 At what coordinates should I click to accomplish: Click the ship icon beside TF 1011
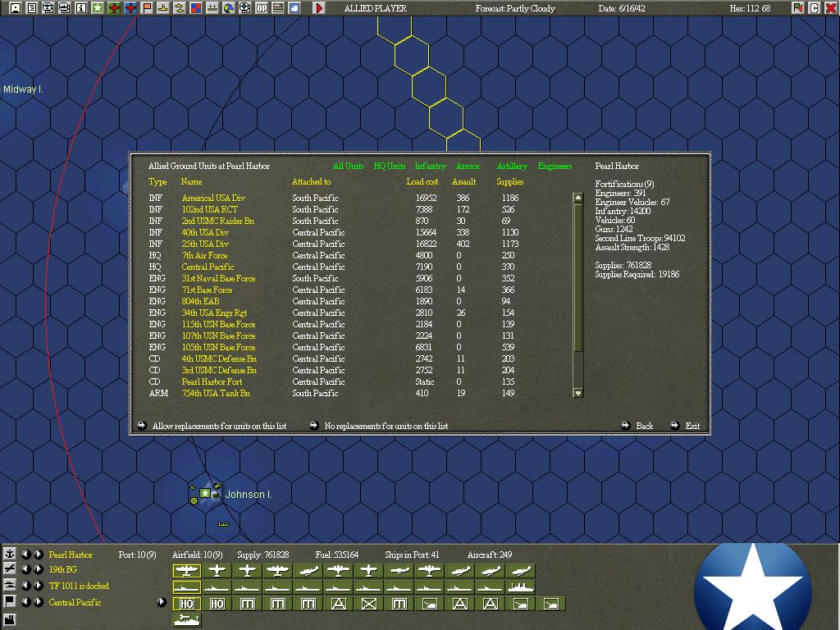10,585
